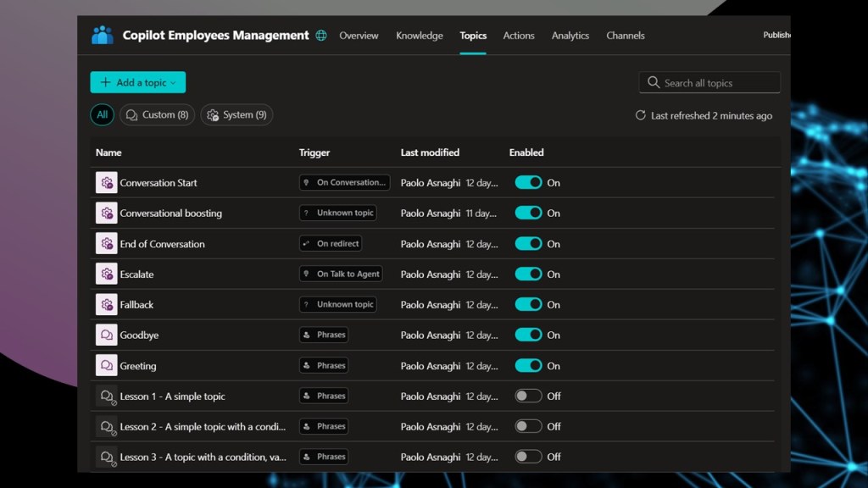
Task: Open the Add a topic dropdown
Action: (x=138, y=83)
